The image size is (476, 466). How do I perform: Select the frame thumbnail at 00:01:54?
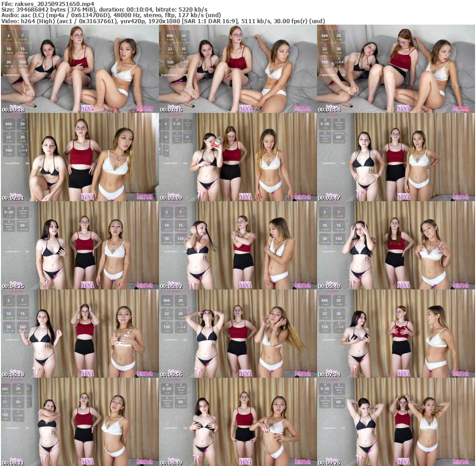coord(396,69)
